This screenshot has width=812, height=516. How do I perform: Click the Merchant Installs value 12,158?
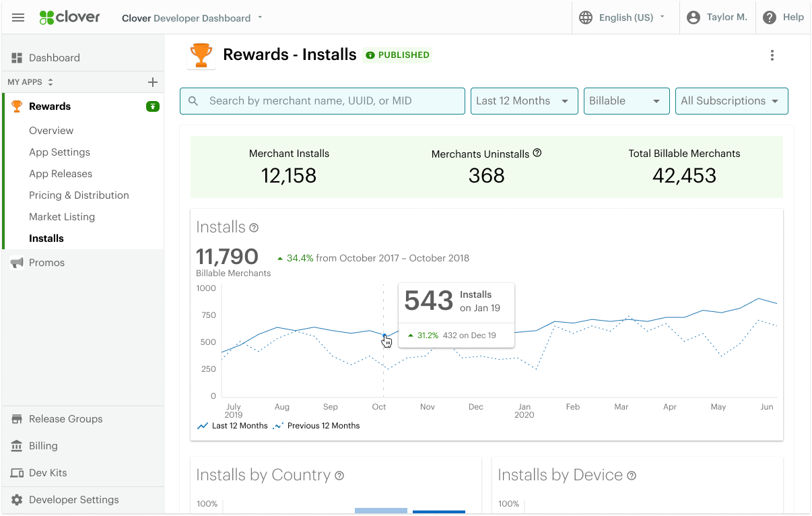289,176
